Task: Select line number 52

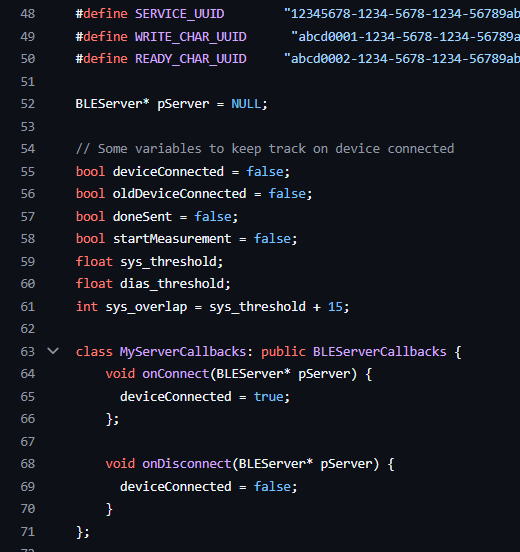Action: (x=28, y=104)
